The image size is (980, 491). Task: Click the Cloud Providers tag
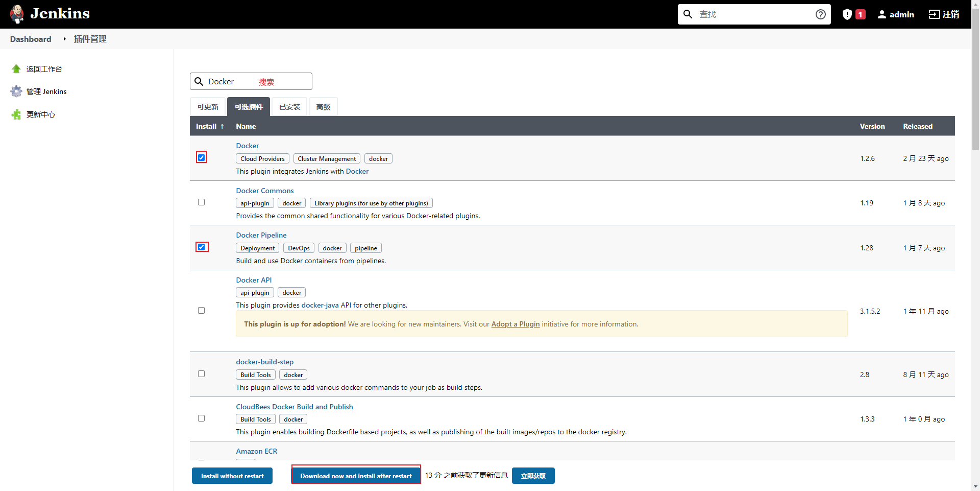262,159
